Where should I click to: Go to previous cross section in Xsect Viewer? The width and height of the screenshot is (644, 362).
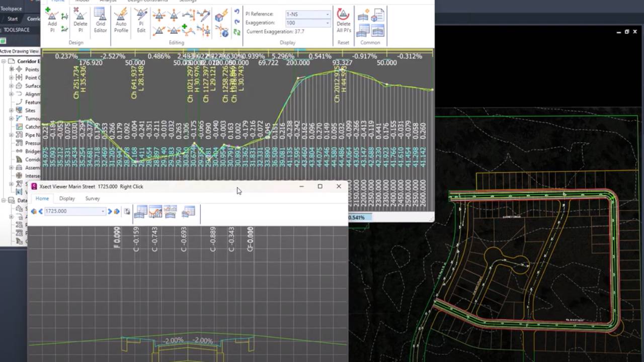tap(40, 211)
